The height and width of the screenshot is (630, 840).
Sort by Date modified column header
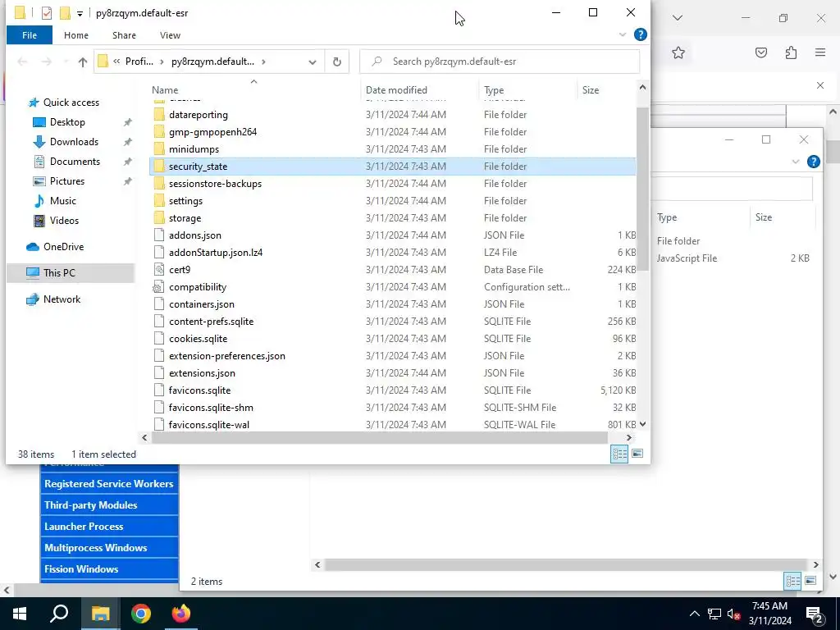pos(396,90)
